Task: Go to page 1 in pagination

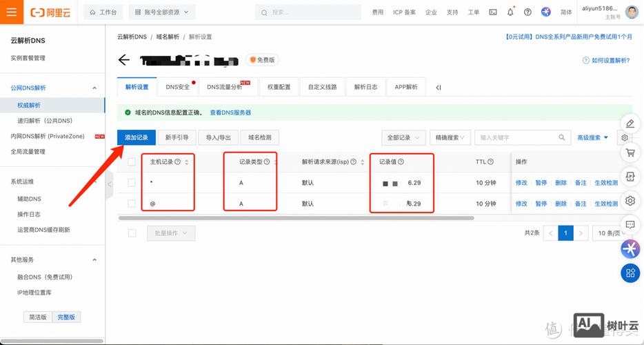Action: (565, 233)
